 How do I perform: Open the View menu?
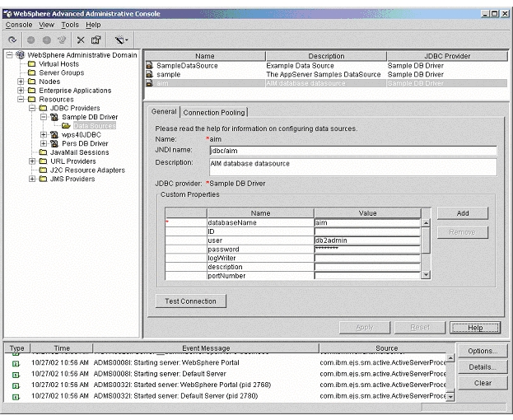tap(46, 25)
